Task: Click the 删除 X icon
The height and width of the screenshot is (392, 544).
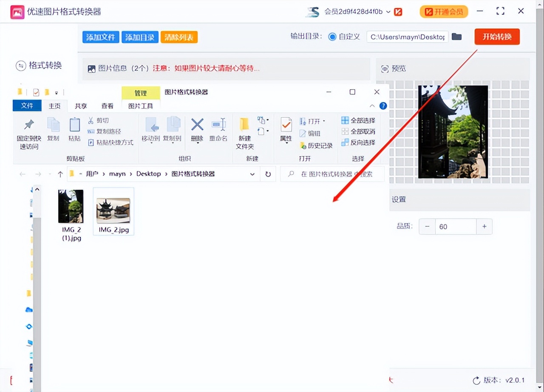Action: (x=197, y=125)
